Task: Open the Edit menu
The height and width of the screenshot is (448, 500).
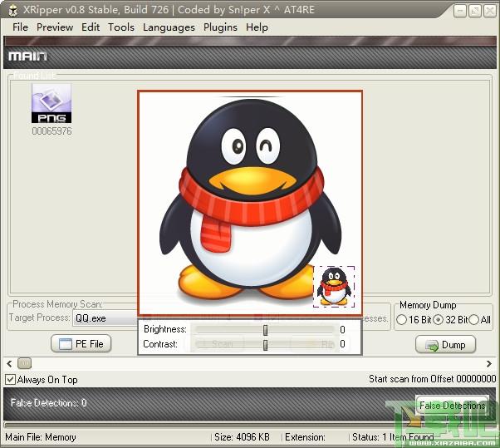Action: [x=91, y=27]
